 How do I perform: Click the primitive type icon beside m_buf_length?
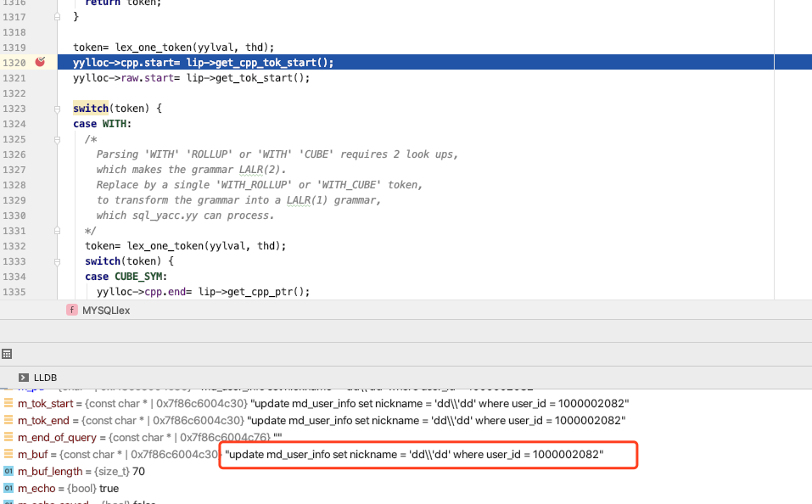tap(8, 472)
